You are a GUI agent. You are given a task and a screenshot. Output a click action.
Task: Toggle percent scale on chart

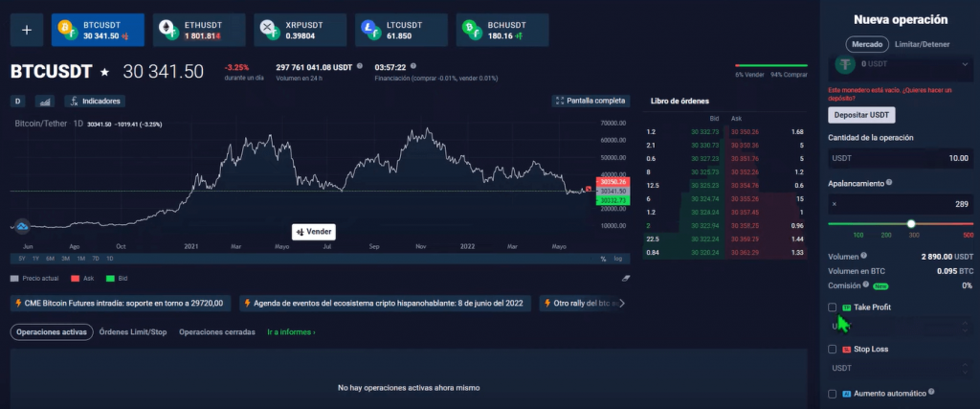[x=603, y=259]
